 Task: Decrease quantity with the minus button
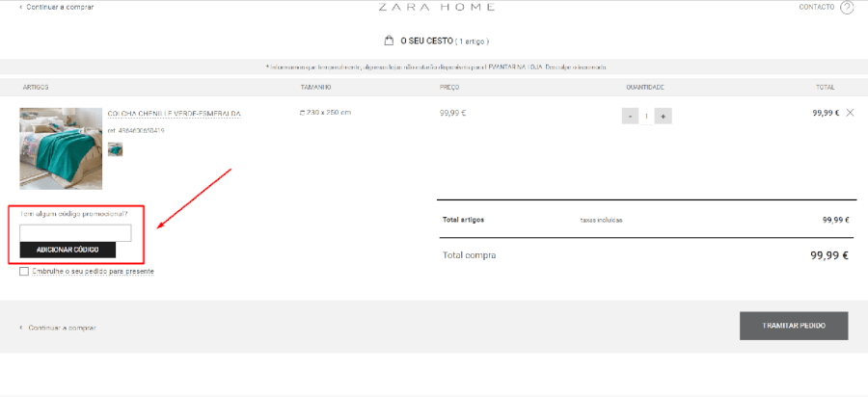coord(630,117)
